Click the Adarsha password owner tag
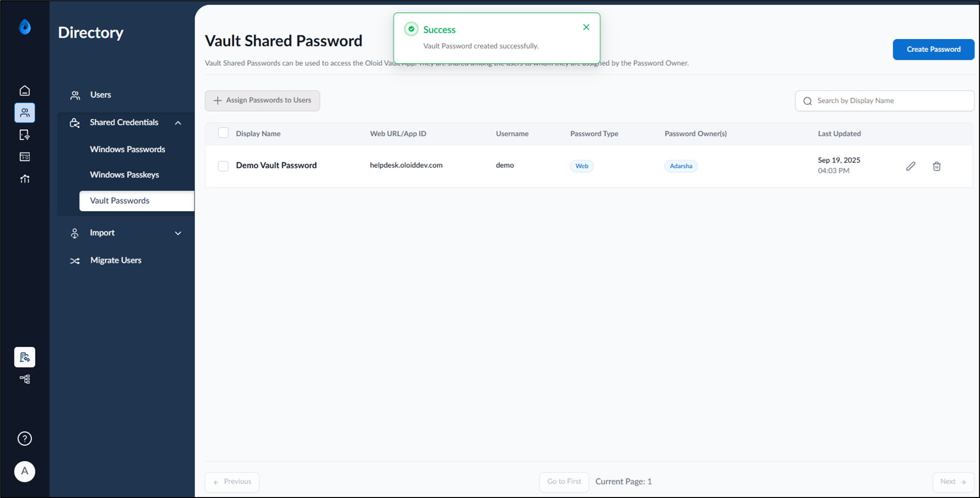 click(681, 166)
